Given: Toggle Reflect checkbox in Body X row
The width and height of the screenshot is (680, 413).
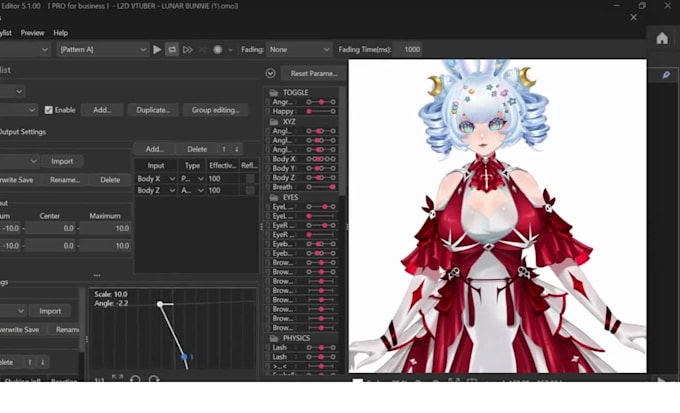Looking at the screenshot, I should click(250, 178).
